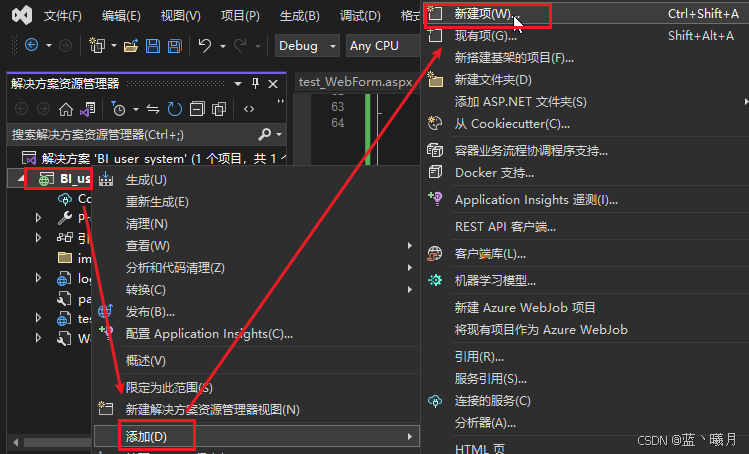
Task: Open the 项目(P) menu
Action: coord(240,16)
